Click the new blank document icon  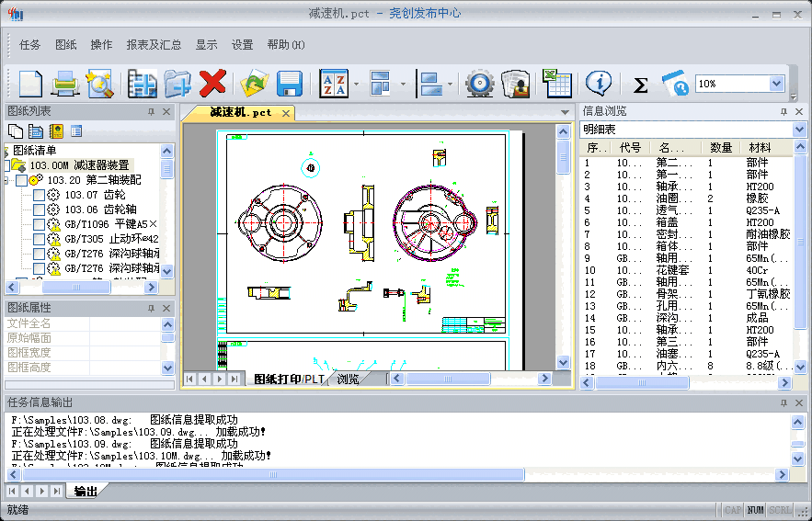pyautogui.click(x=30, y=84)
